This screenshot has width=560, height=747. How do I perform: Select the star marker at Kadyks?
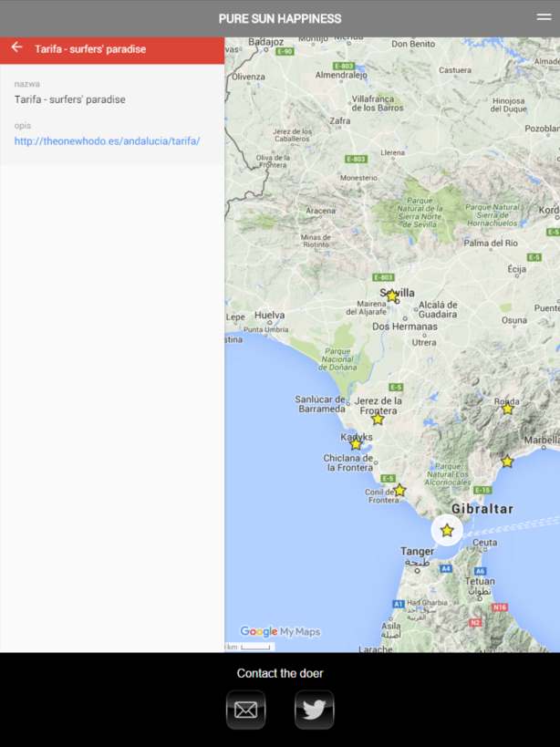point(356,444)
